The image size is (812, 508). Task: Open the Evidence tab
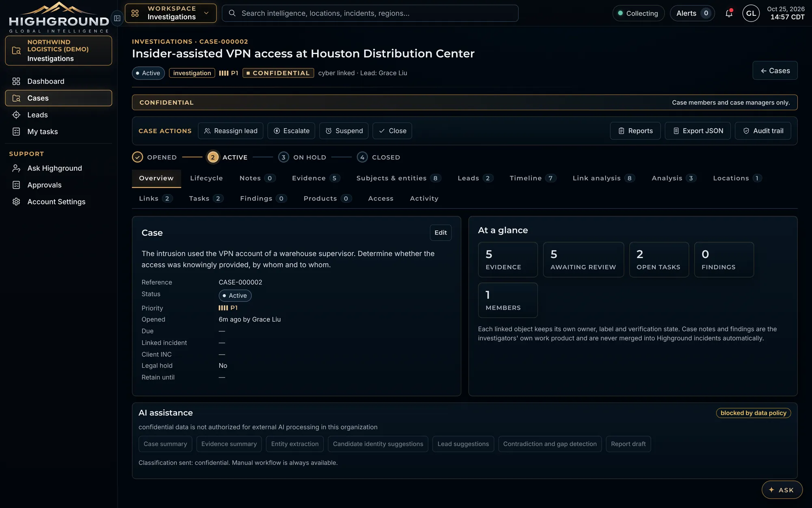pyautogui.click(x=316, y=178)
